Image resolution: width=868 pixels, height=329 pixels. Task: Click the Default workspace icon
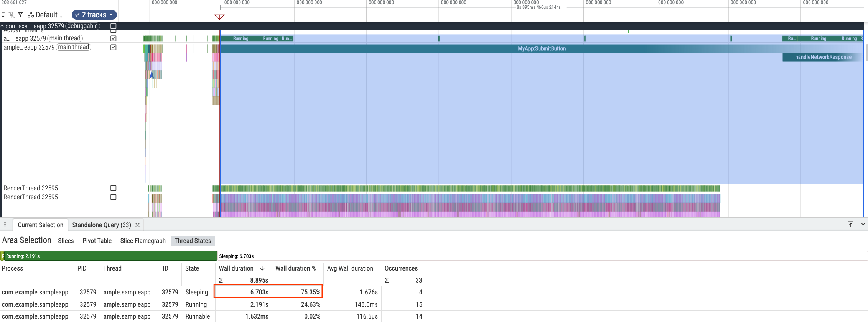(31, 15)
